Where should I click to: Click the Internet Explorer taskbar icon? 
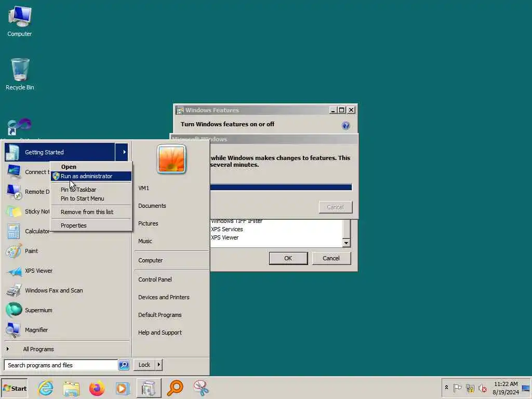coord(46,388)
